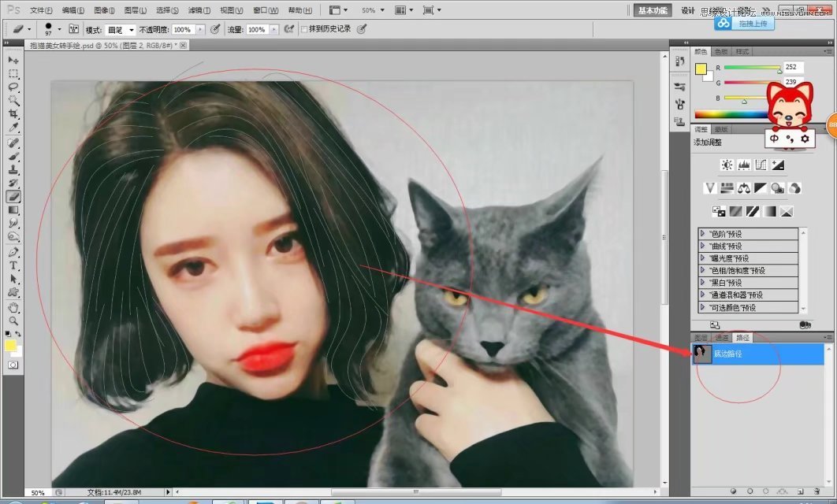Switch to the 色板 tab
Image resolution: width=837 pixels, height=504 pixels.
pos(721,52)
